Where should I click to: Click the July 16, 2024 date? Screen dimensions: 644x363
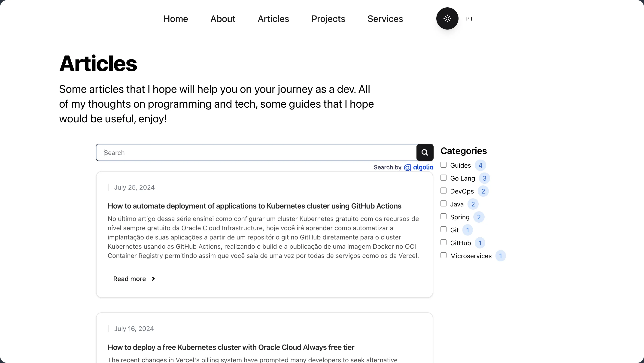134,329
